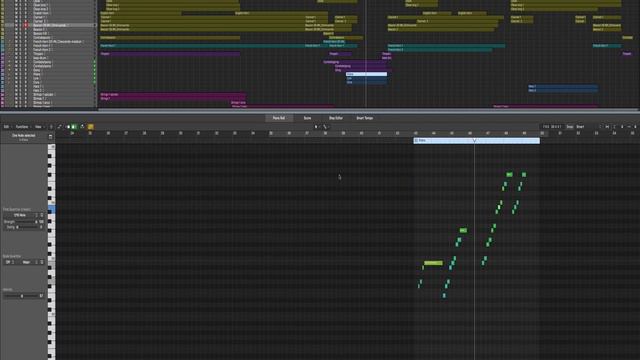640x360 pixels.
Task: Click the position info display in piano roll
Action: pos(552,127)
